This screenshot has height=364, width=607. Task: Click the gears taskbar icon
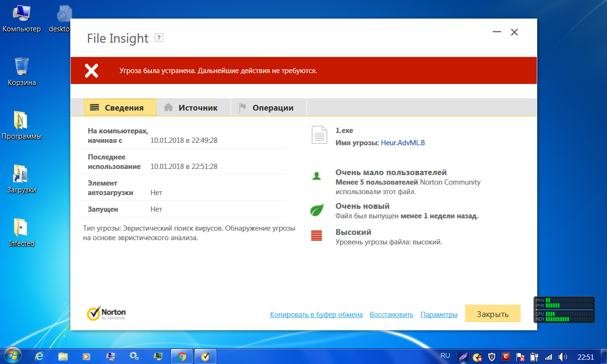coord(134,356)
